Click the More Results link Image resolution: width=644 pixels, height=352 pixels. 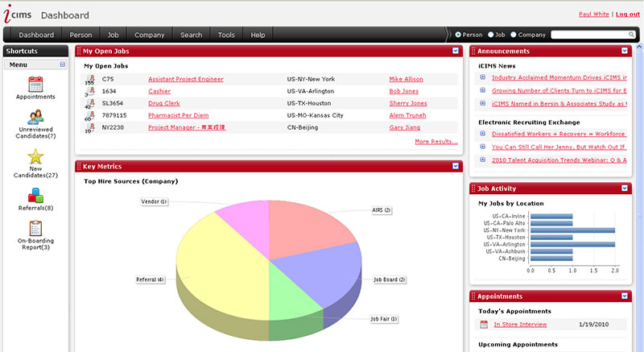(436, 142)
